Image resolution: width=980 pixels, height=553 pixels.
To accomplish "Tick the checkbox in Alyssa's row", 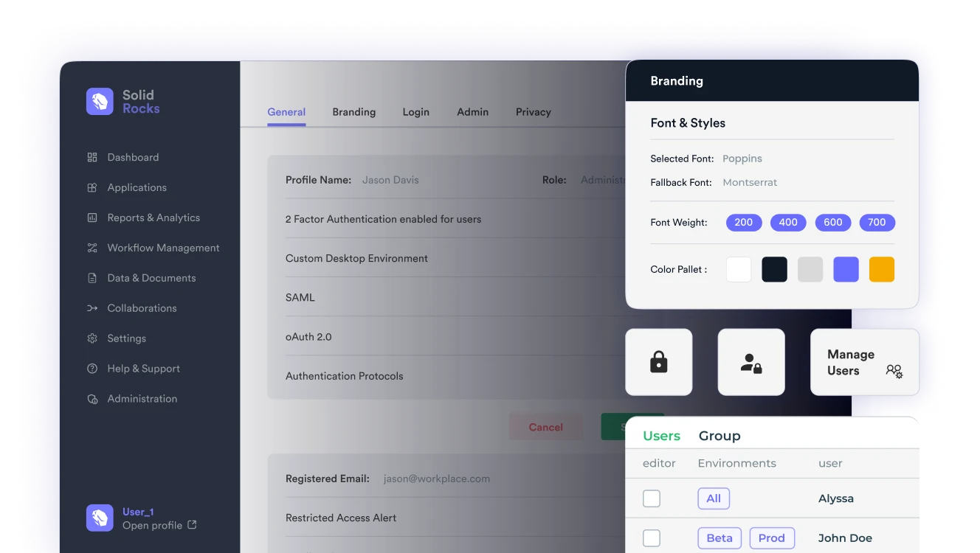I will (x=652, y=498).
